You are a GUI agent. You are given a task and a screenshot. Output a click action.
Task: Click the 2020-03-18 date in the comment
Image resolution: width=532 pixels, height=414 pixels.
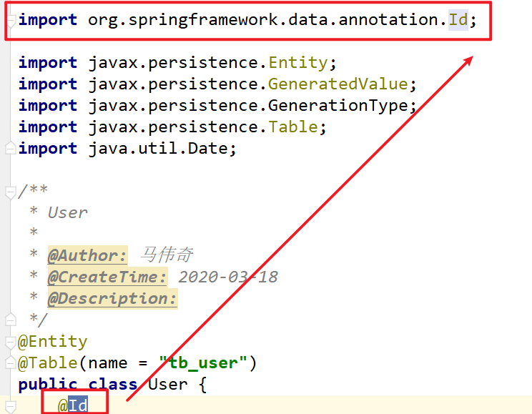pos(228,277)
